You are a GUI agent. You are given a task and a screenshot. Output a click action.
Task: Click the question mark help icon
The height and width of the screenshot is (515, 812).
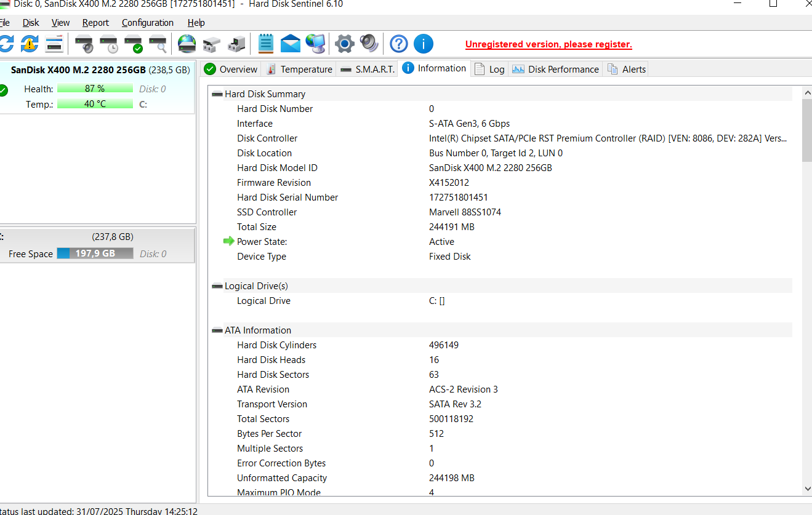399,44
